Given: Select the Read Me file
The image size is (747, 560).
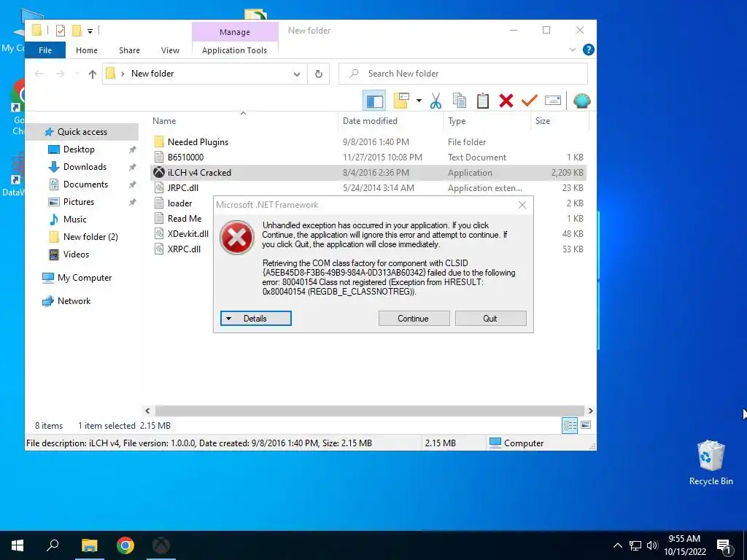Looking at the screenshot, I should pos(185,219).
